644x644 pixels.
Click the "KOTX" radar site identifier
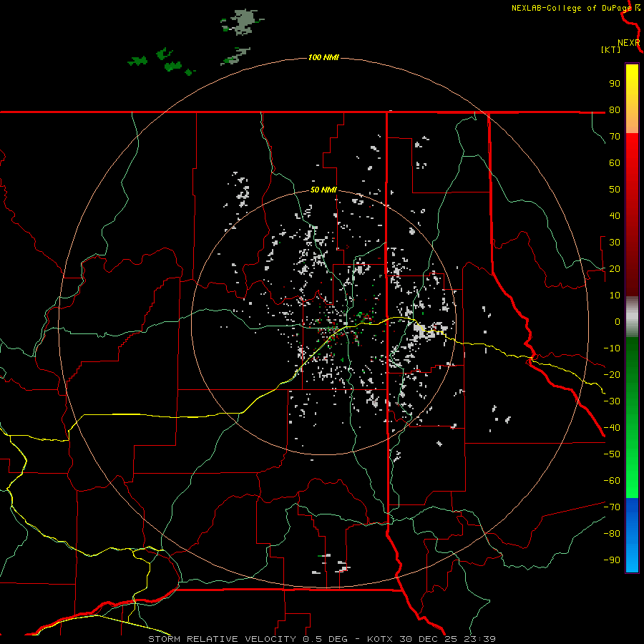coord(380,639)
